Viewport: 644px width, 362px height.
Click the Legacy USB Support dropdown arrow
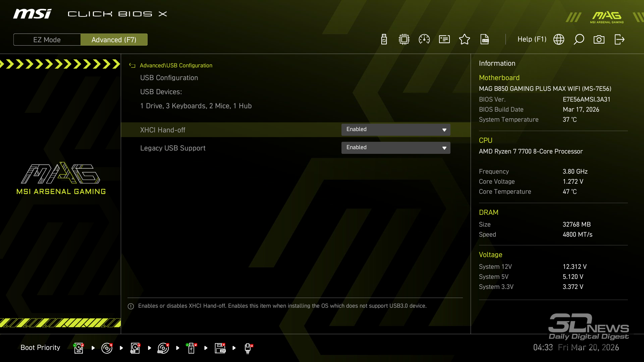tap(444, 148)
